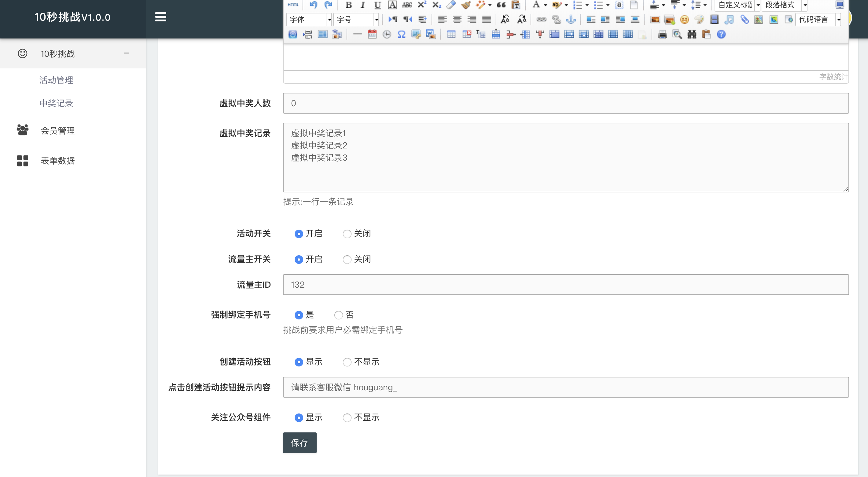The image size is (868, 477).
Task: Apply subscript formatting
Action: click(436, 5)
